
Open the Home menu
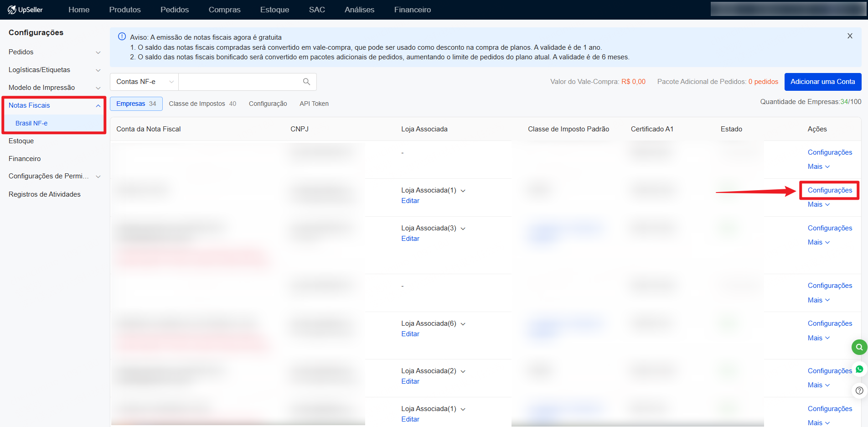[x=79, y=10]
